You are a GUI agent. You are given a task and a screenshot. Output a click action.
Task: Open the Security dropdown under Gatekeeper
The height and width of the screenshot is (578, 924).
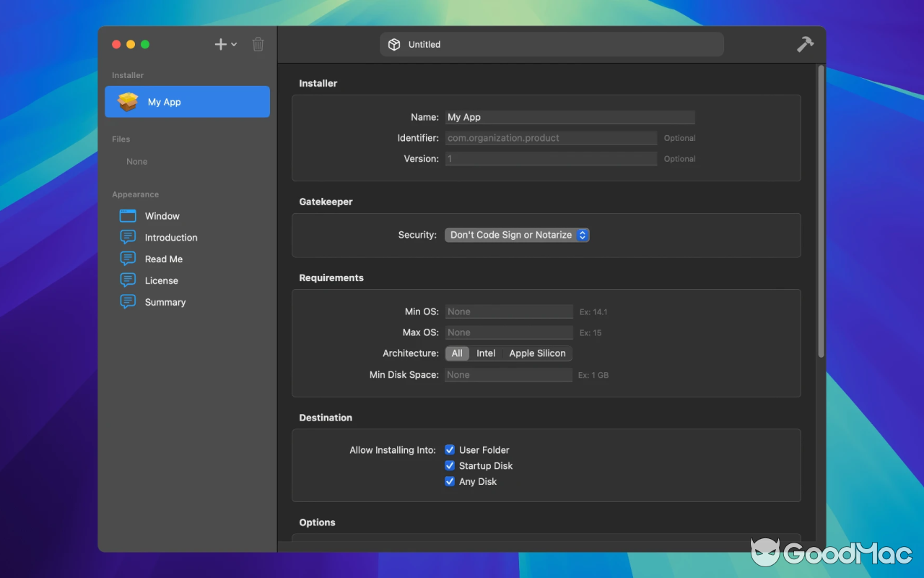coord(517,235)
